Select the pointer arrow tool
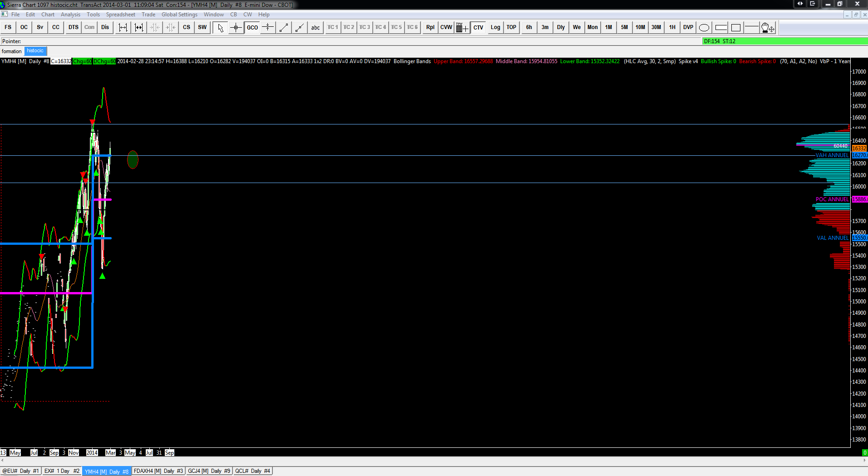The width and height of the screenshot is (868, 476). pos(220,27)
